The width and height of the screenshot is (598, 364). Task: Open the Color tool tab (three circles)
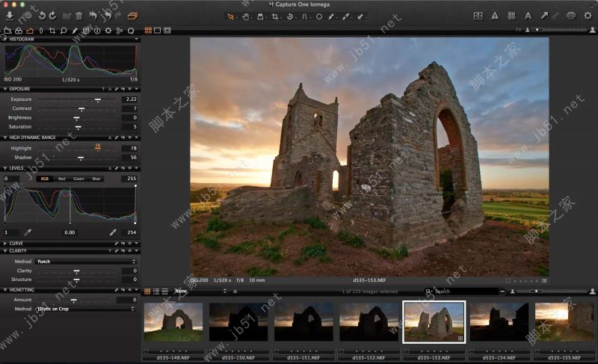click(x=19, y=31)
